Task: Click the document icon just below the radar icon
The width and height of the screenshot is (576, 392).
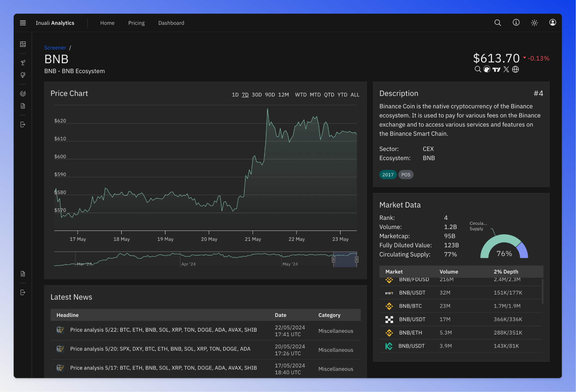Action: (x=23, y=106)
